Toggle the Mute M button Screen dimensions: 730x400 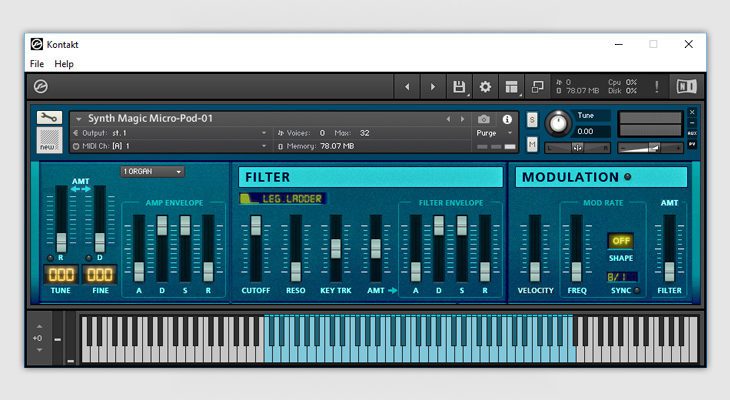pos(532,144)
